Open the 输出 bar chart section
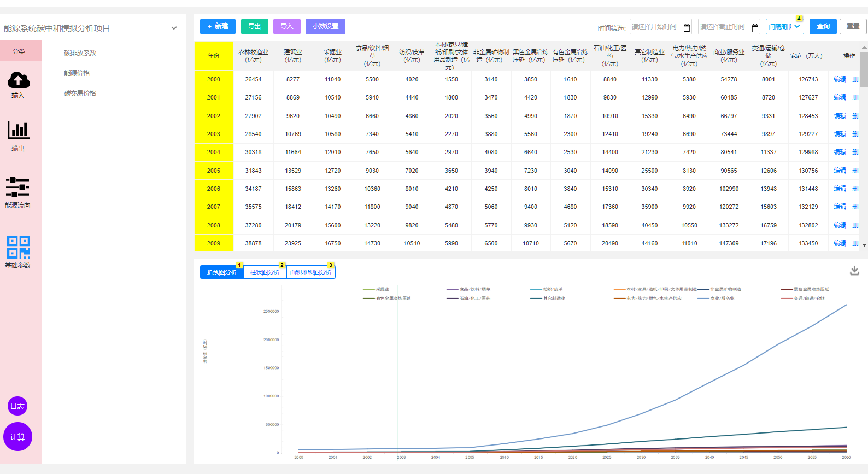Image resolution: width=868 pixels, height=474 pixels. tap(18, 136)
